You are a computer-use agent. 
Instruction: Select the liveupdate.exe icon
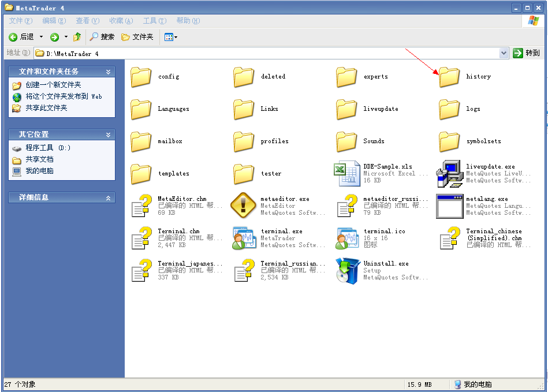(x=450, y=173)
